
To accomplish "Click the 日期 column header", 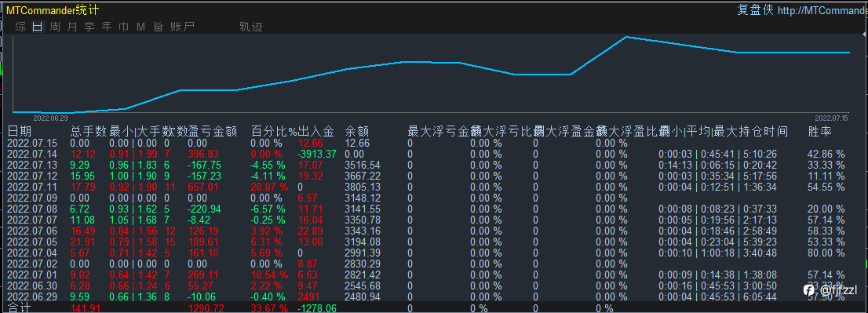I will pos(19,132).
